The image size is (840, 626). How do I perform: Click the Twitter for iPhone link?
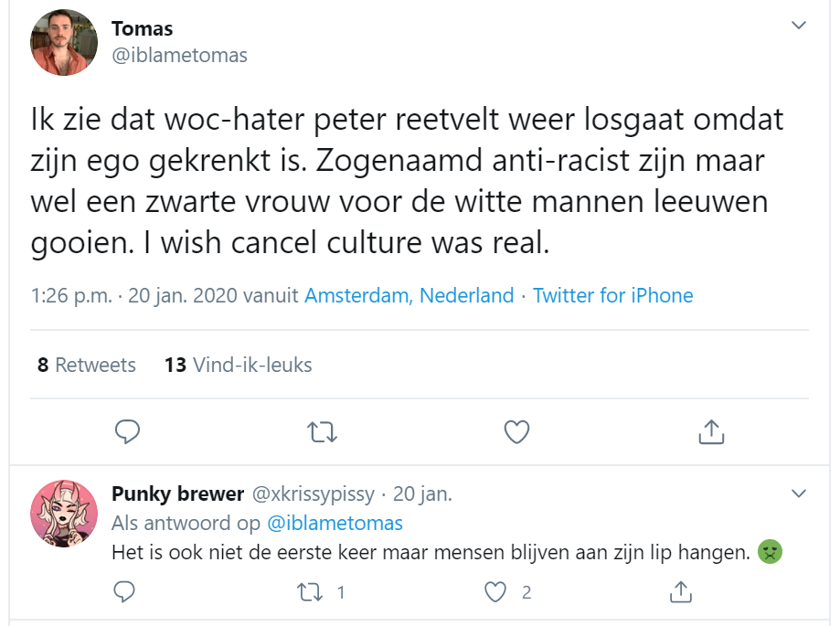coord(612,295)
